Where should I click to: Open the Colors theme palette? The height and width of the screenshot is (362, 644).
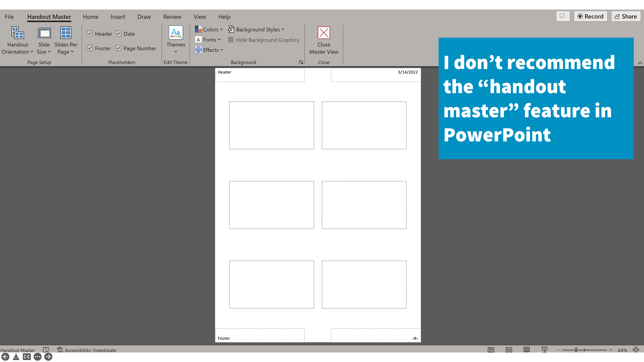209,29
